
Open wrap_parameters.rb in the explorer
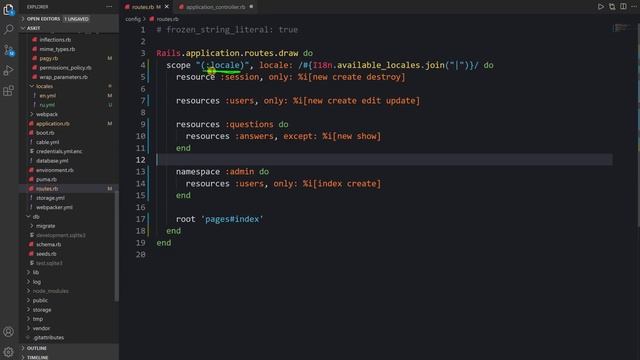[x=63, y=77]
